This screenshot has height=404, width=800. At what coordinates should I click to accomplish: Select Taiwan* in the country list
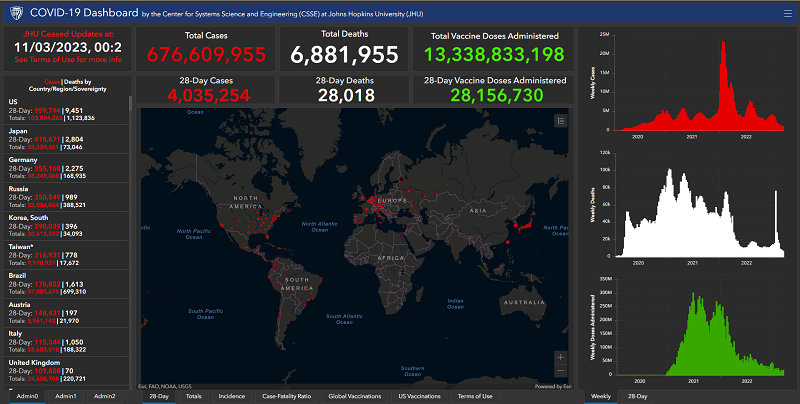66,255
